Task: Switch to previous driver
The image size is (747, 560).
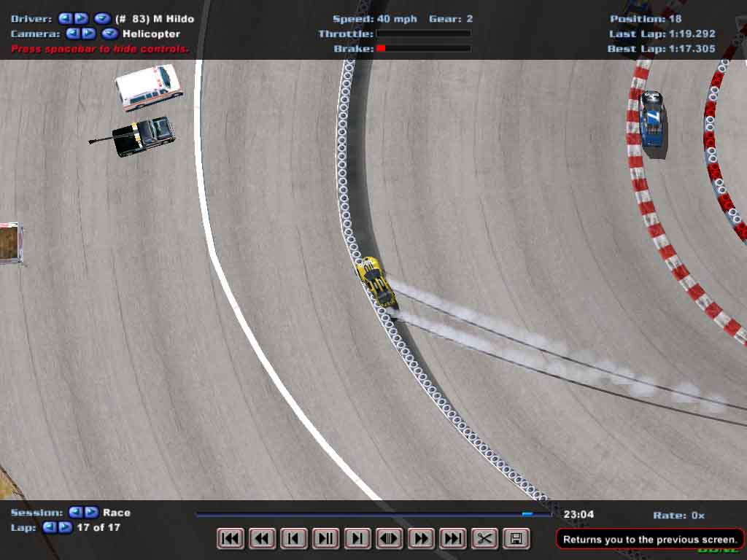Action: pos(65,18)
